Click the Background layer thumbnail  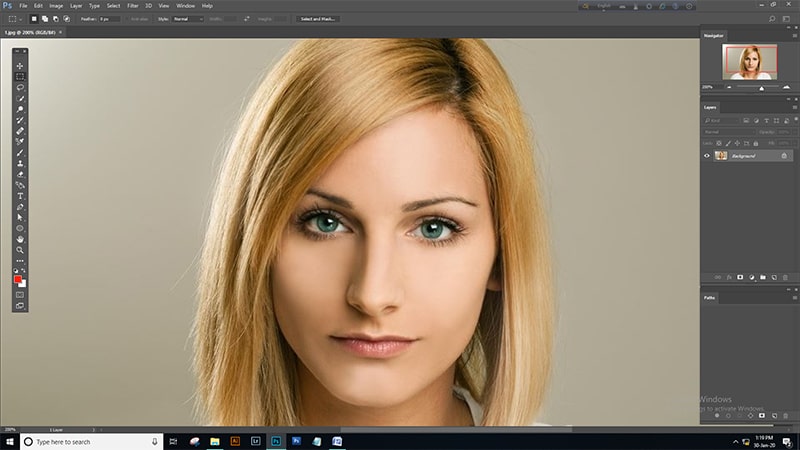click(721, 156)
